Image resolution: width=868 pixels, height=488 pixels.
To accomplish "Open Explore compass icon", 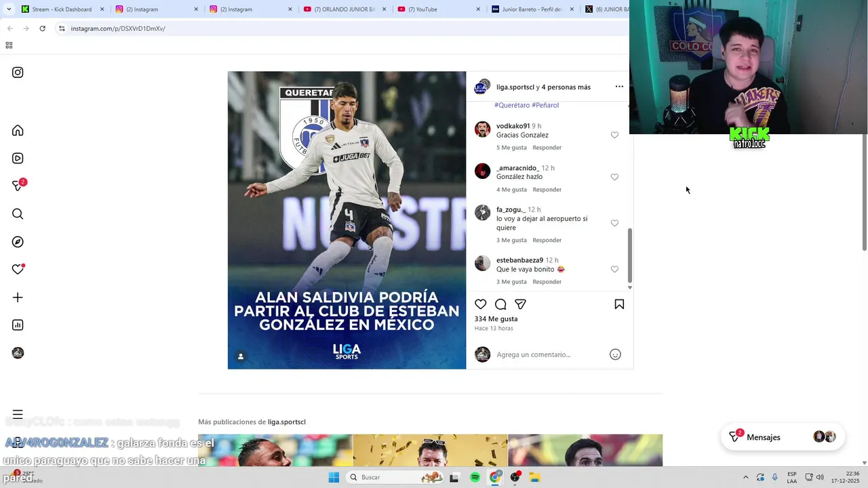I will coord(18,241).
